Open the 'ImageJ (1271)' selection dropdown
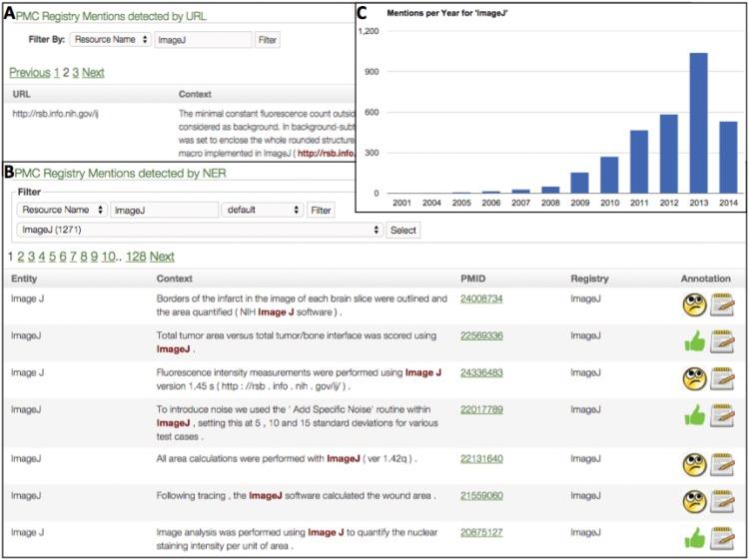The height and width of the screenshot is (560, 749). 200,231
